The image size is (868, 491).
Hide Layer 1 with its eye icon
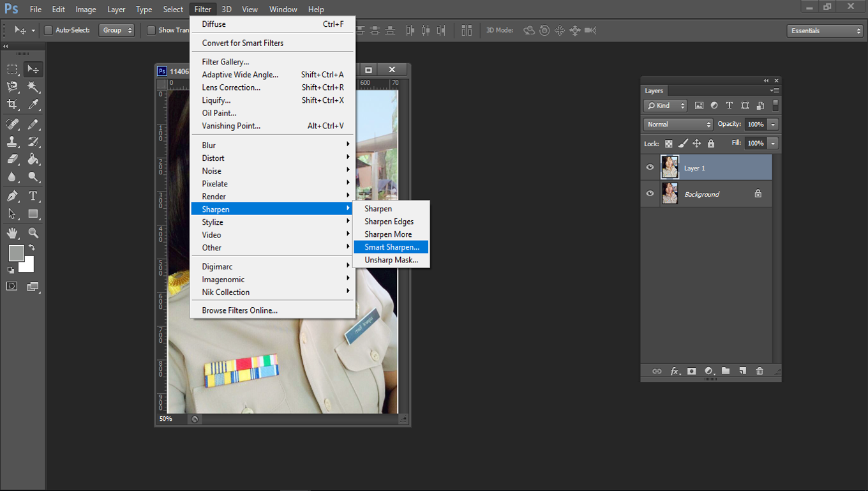click(x=650, y=167)
